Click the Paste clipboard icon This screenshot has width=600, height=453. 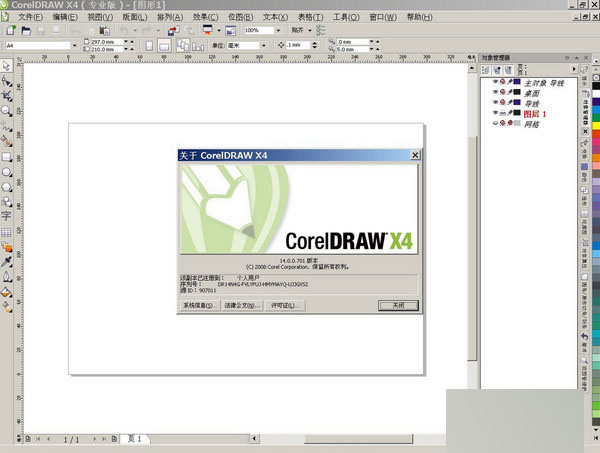pos(104,31)
